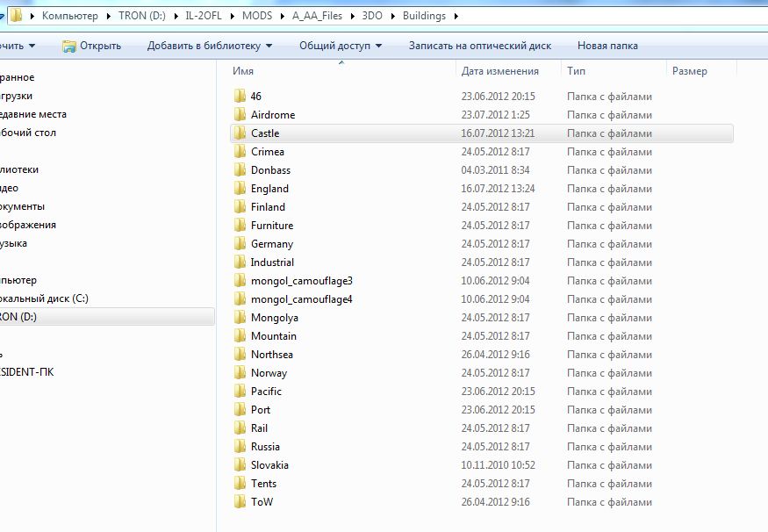This screenshot has height=532, width=768.
Task: Expand the arrow after Компьютер in path
Action: 108,16
